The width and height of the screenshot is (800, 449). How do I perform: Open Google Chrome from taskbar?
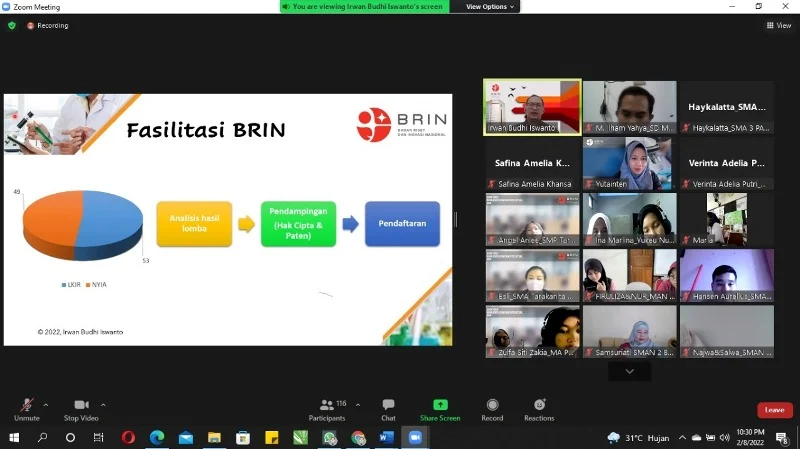coord(358,437)
